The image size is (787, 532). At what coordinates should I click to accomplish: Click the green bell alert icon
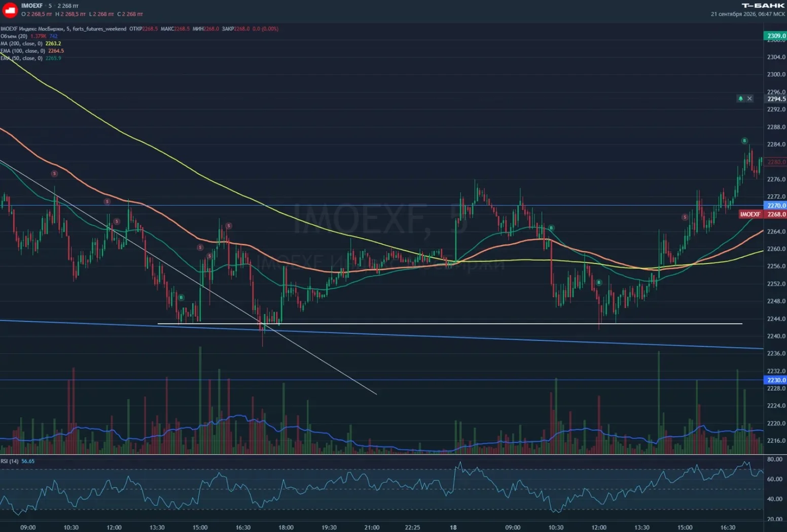tap(740, 98)
